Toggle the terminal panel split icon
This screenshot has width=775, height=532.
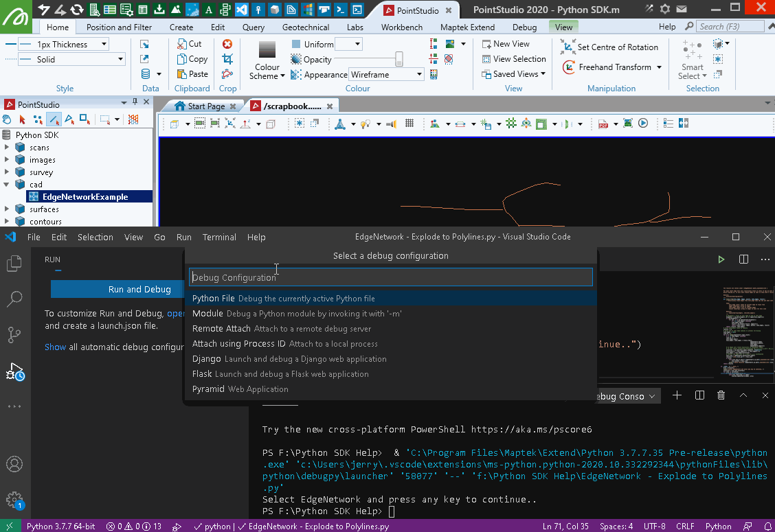point(699,395)
